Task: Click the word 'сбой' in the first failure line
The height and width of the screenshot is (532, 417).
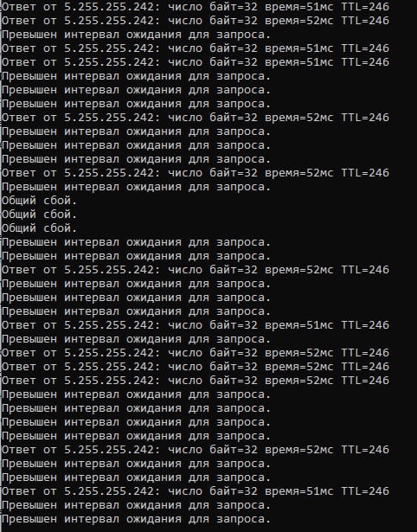Action: [57, 201]
